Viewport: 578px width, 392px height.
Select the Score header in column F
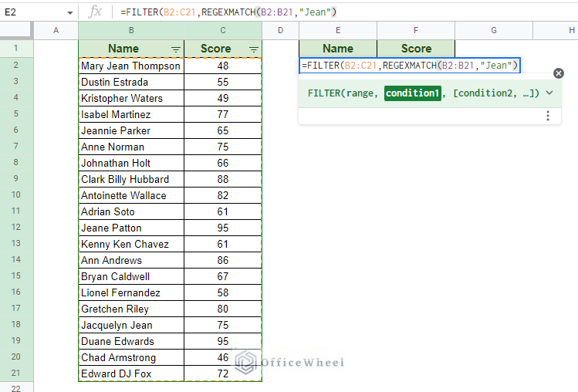pyautogui.click(x=416, y=49)
